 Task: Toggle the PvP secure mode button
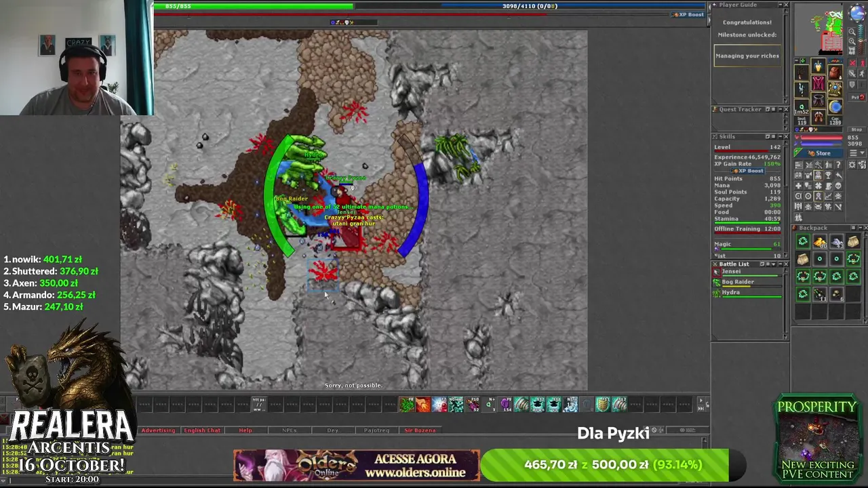click(x=857, y=97)
